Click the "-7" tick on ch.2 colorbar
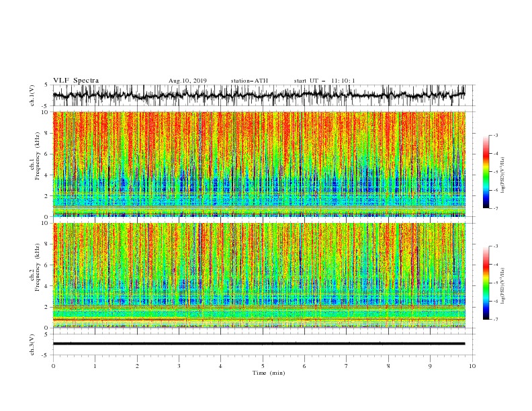 click(495, 319)
